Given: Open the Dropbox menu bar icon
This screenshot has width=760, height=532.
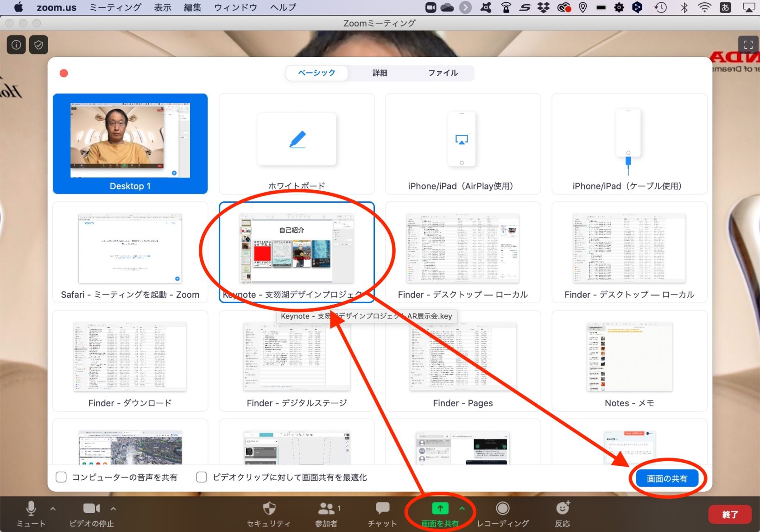Looking at the screenshot, I should (x=544, y=7).
